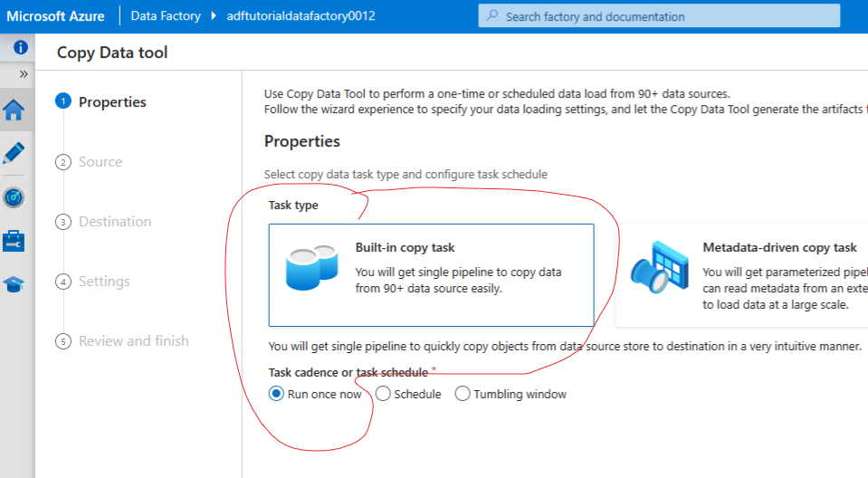Open the Author pencil hub
868x478 pixels.
(14, 153)
